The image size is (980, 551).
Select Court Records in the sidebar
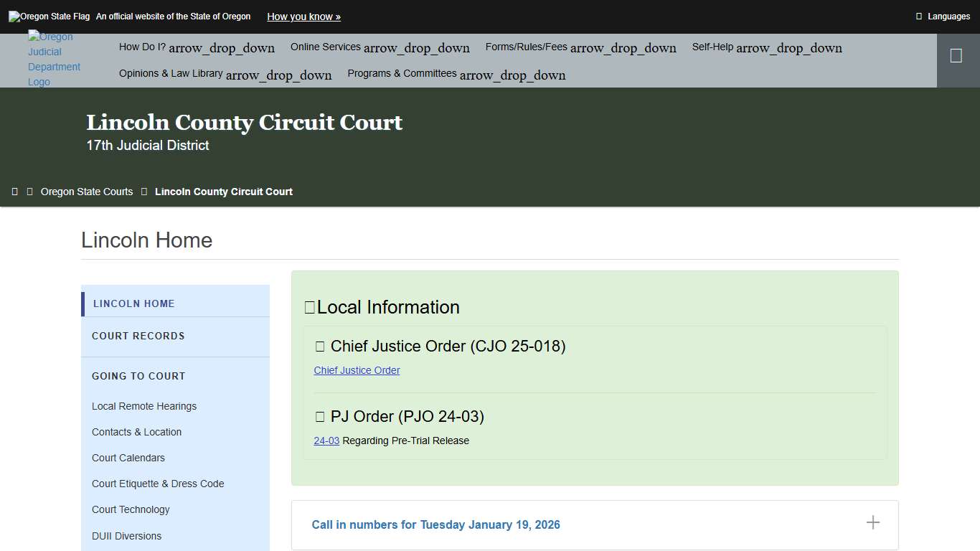138,336
